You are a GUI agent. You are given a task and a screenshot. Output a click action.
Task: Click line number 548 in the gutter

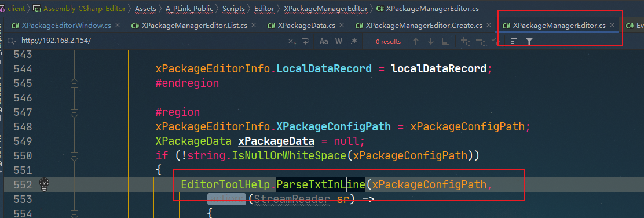[x=23, y=127]
